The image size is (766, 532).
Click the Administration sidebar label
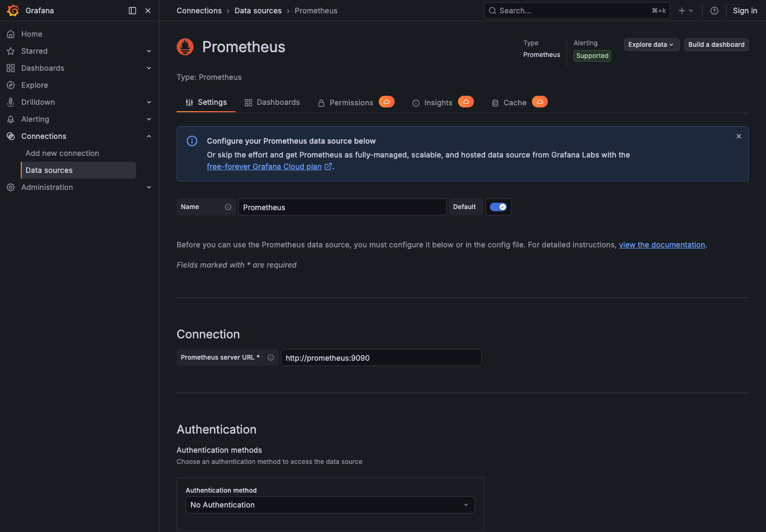coord(47,187)
